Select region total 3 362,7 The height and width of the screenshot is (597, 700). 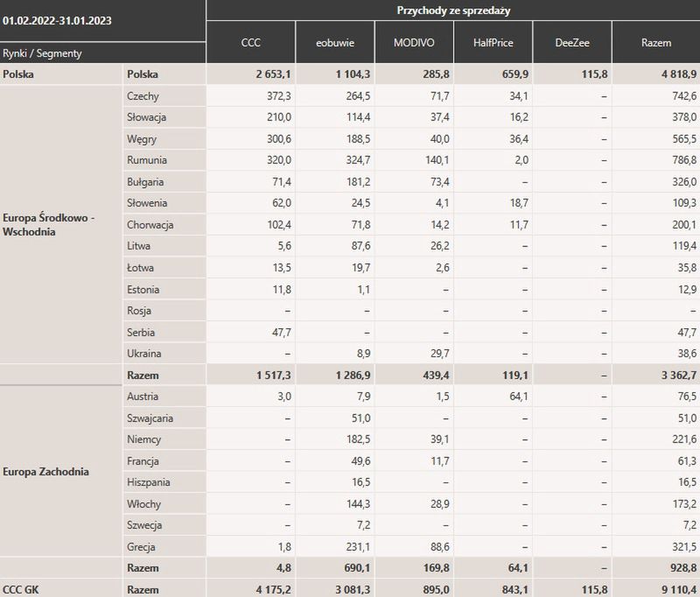coord(679,375)
